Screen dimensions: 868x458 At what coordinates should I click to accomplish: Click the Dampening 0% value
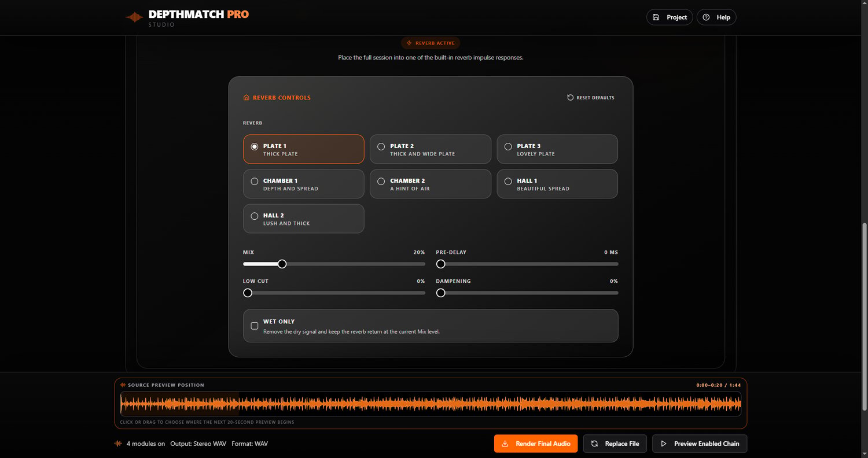(x=614, y=282)
